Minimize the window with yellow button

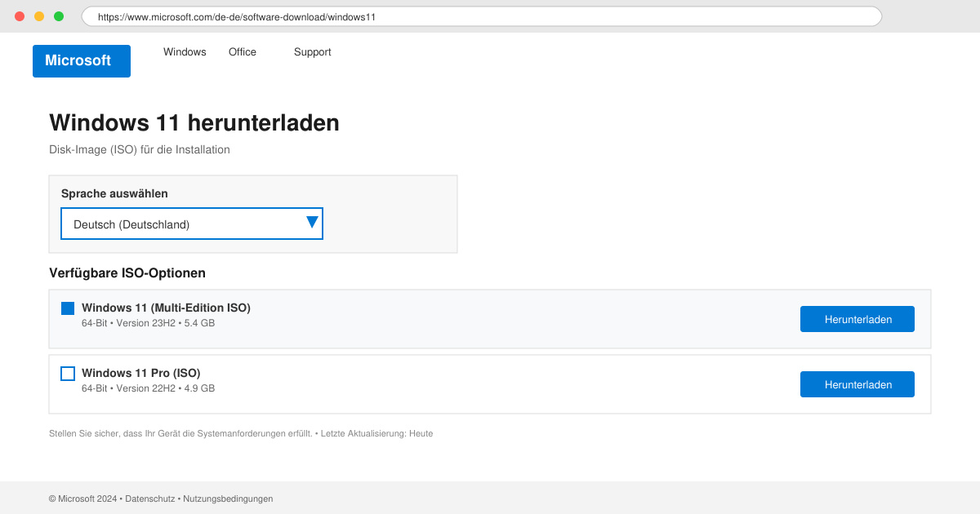(x=39, y=16)
